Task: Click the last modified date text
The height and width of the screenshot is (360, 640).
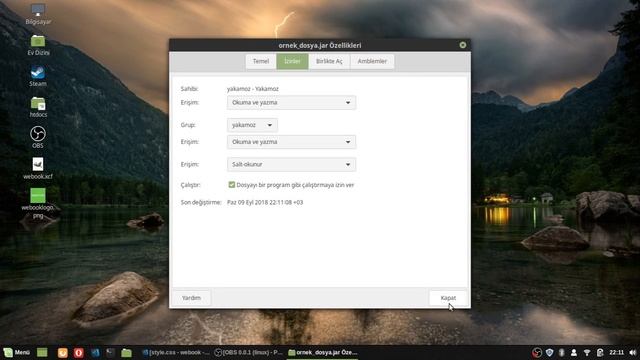Action: pos(265,202)
